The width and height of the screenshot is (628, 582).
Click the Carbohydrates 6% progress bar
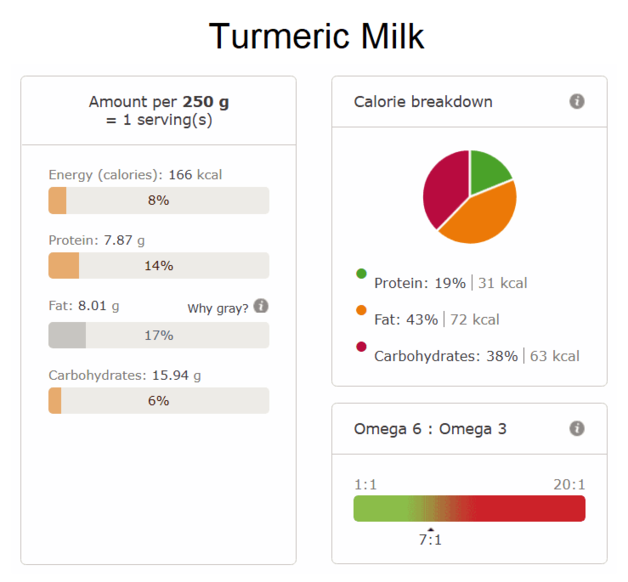point(159,401)
